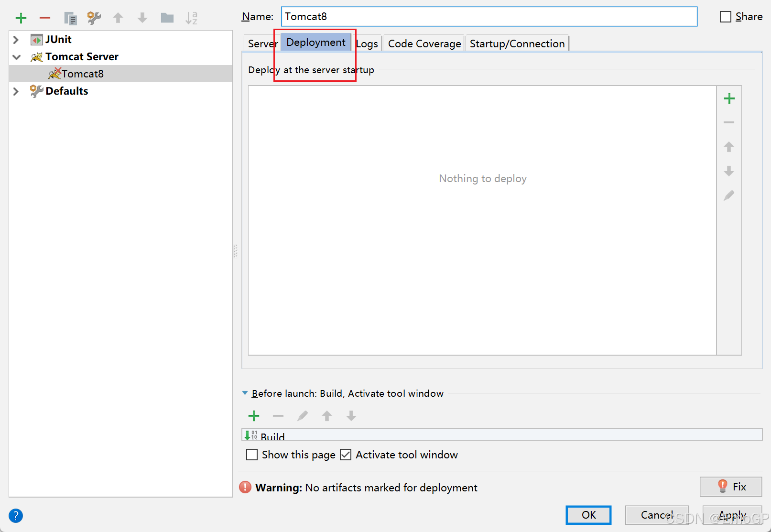Click into the Name input field
The height and width of the screenshot is (532, 771).
point(489,17)
